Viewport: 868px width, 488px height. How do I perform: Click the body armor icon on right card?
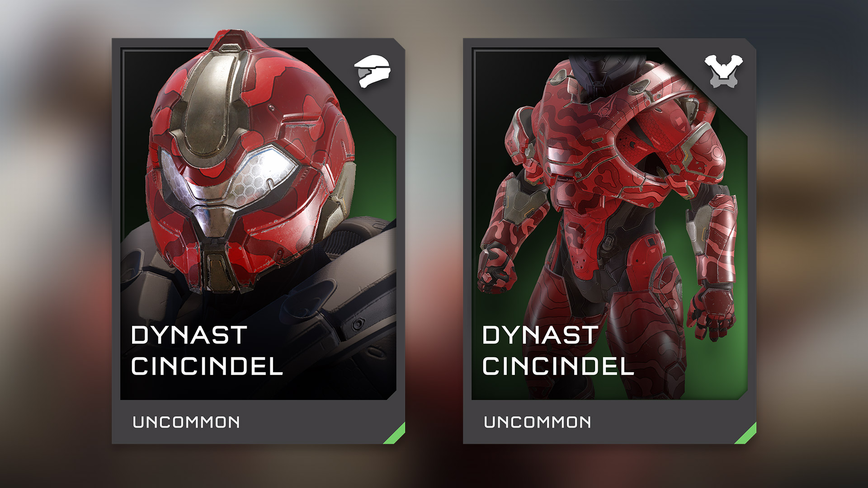(x=724, y=71)
